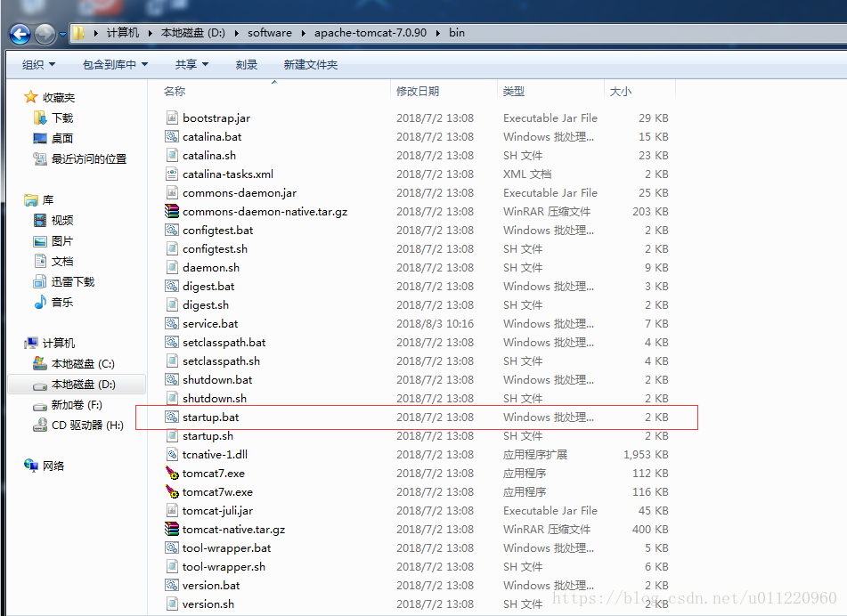Sort files by the 名称 column
The height and width of the screenshot is (616, 847).
click(175, 91)
